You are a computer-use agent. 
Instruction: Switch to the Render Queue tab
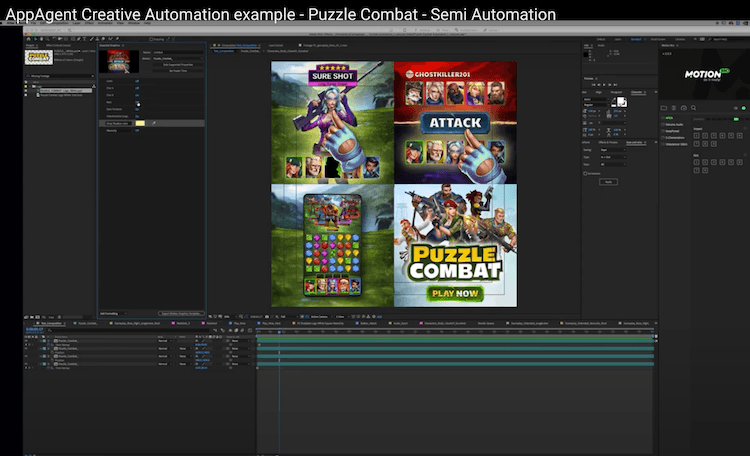pyautogui.click(x=486, y=323)
